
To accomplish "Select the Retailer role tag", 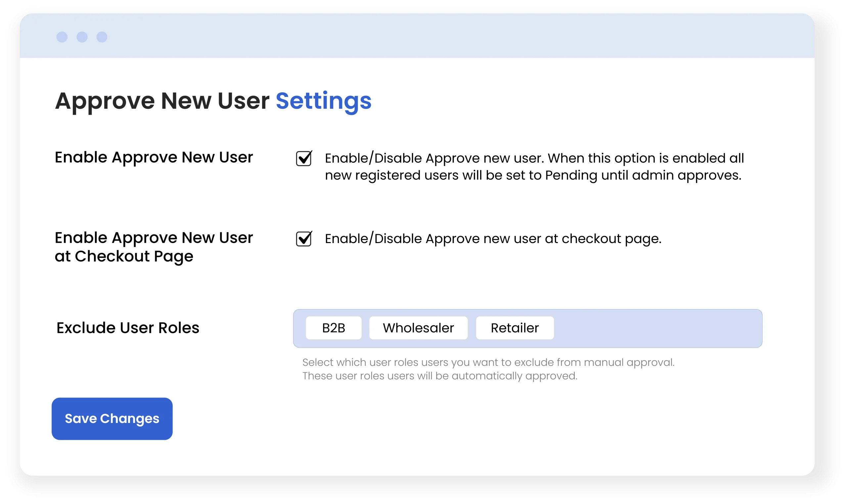I will click(515, 328).
